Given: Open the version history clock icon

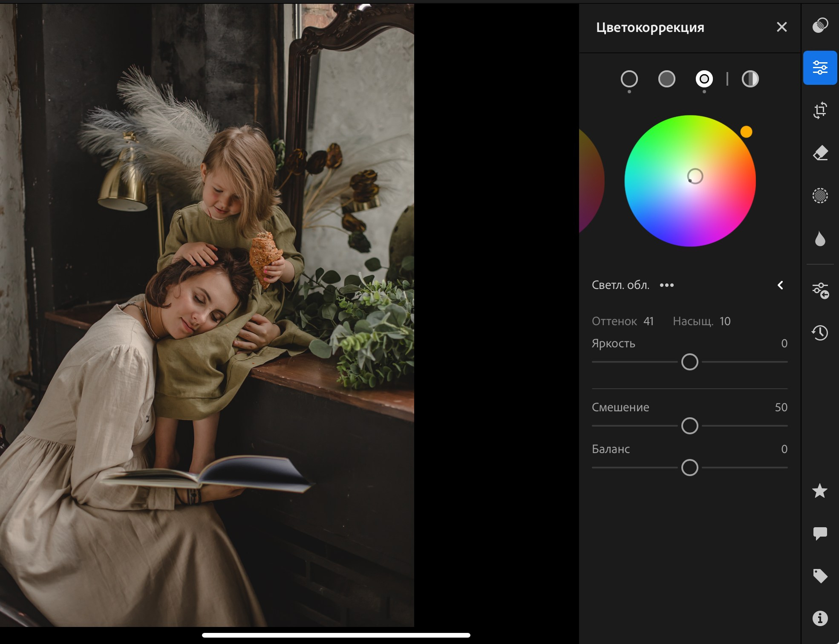Looking at the screenshot, I should pyautogui.click(x=820, y=333).
